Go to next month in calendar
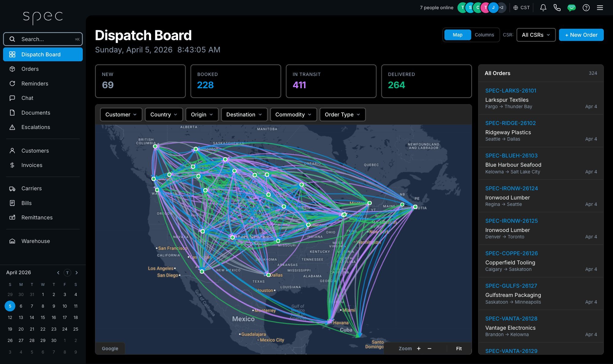Image resolution: width=613 pixels, height=364 pixels. pos(77,273)
